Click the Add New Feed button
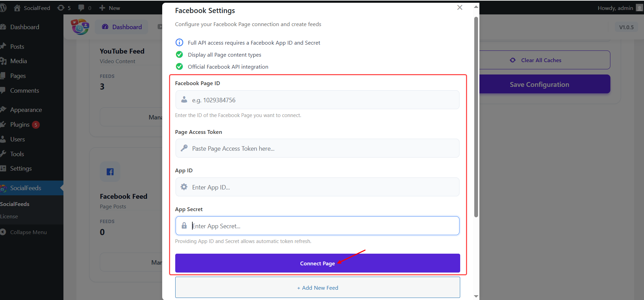 (318, 288)
